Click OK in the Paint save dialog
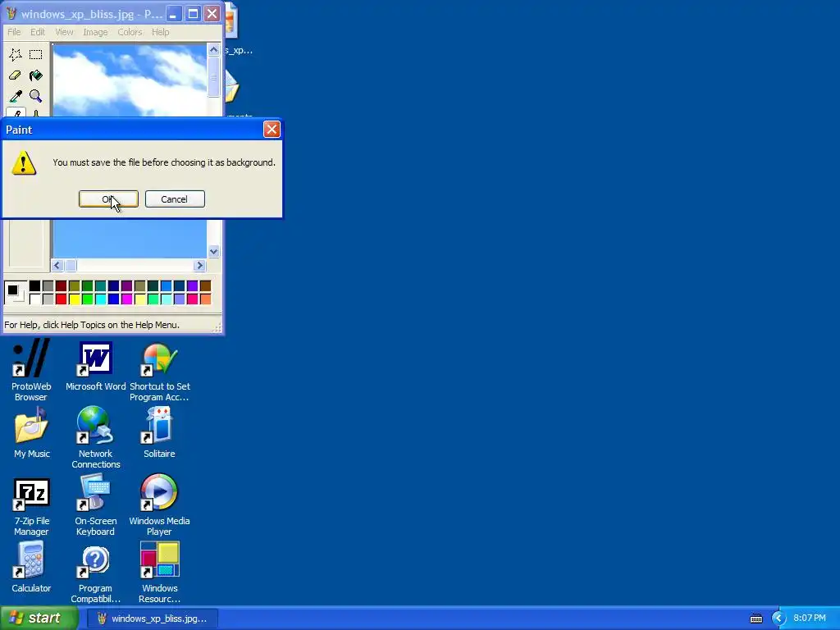Image resolution: width=840 pixels, height=630 pixels. click(x=108, y=199)
